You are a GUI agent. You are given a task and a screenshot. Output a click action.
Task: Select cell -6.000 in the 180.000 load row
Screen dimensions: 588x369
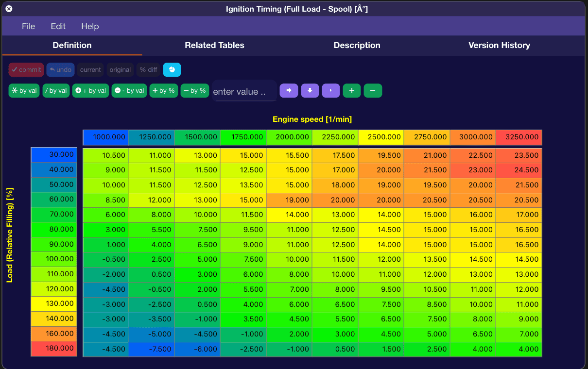coord(197,349)
